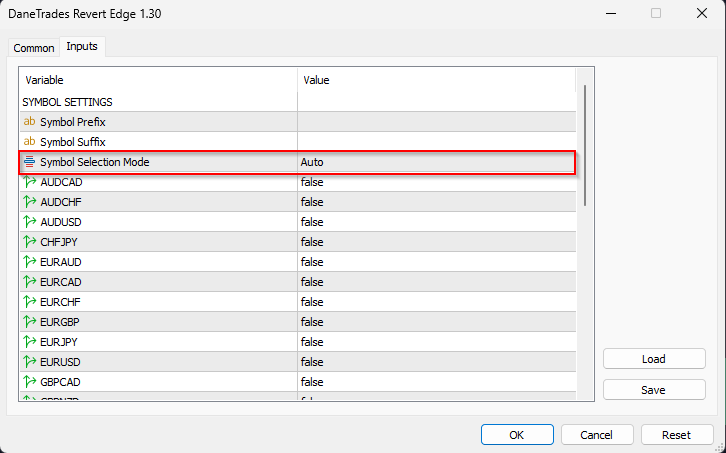This screenshot has height=453, width=726.
Task: Toggle the EURJPY false value
Action: click(x=437, y=341)
